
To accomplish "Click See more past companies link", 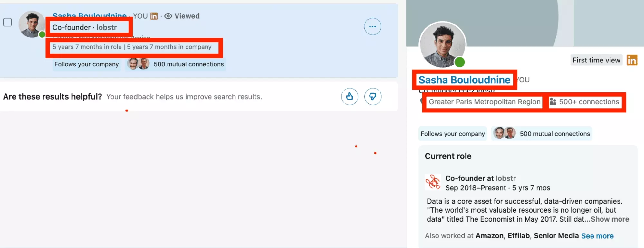I will pos(597,236).
